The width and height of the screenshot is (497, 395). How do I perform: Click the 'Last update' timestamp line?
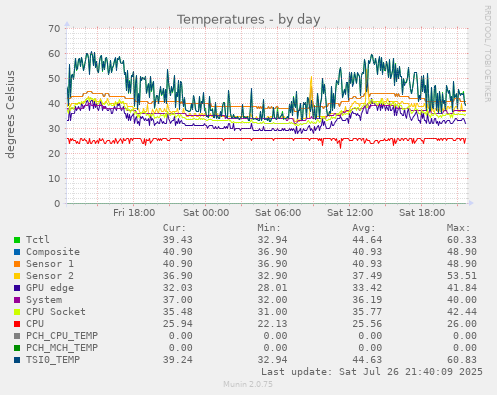372,372
